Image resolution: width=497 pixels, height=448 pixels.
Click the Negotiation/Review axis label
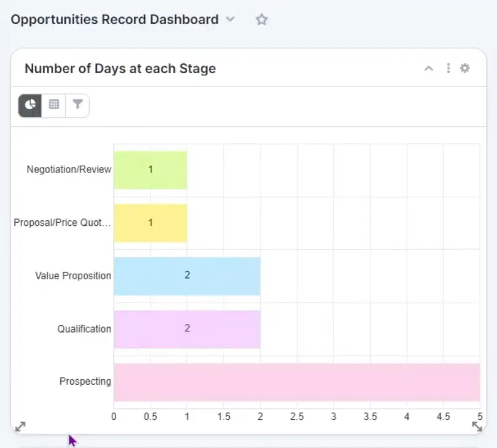click(69, 169)
